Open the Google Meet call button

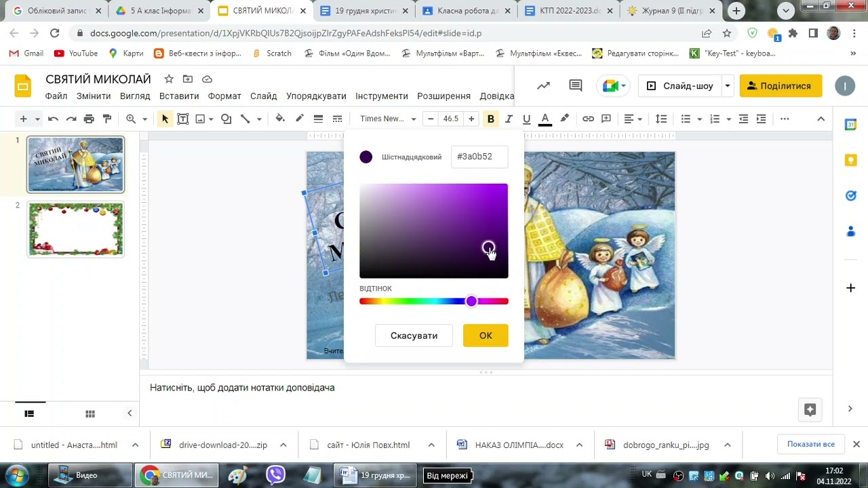(x=614, y=86)
